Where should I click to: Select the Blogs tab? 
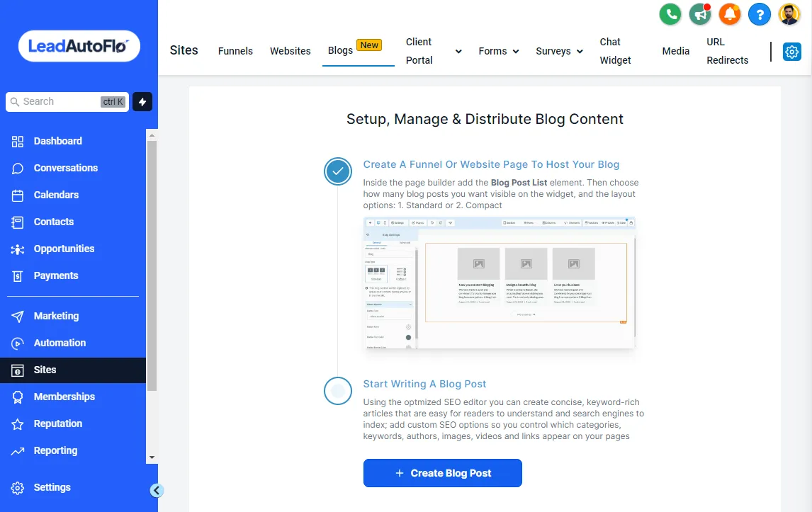340,50
